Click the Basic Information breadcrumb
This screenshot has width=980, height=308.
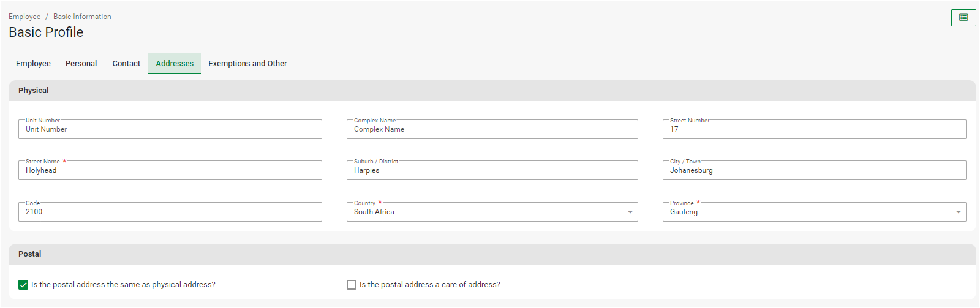click(x=82, y=17)
